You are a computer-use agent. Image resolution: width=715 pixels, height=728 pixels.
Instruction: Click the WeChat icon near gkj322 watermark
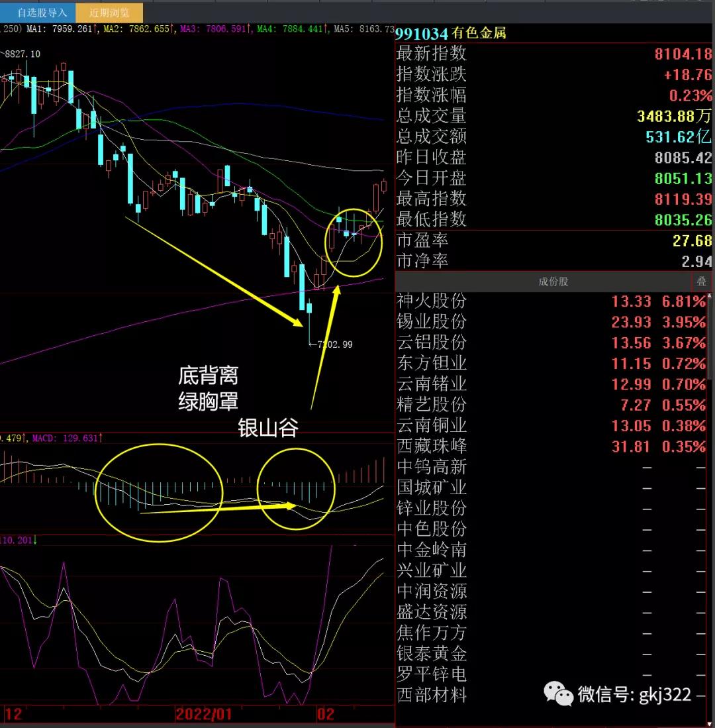pos(558,693)
